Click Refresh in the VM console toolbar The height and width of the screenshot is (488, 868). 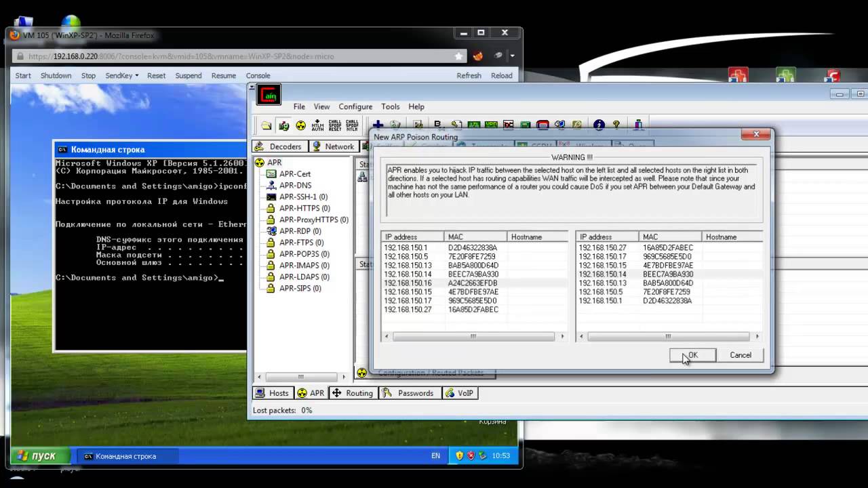click(x=469, y=76)
